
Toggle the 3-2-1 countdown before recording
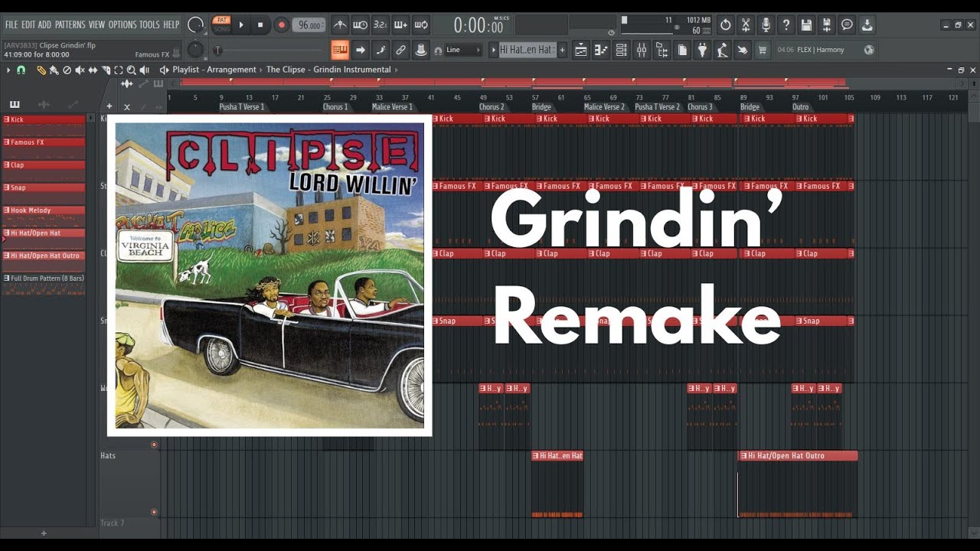[381, 24]
